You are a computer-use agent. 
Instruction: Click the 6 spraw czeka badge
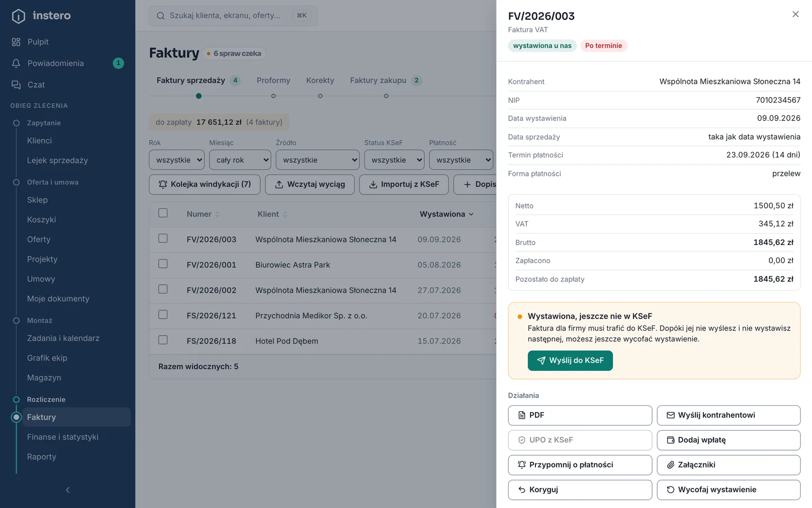click(233, 53)
